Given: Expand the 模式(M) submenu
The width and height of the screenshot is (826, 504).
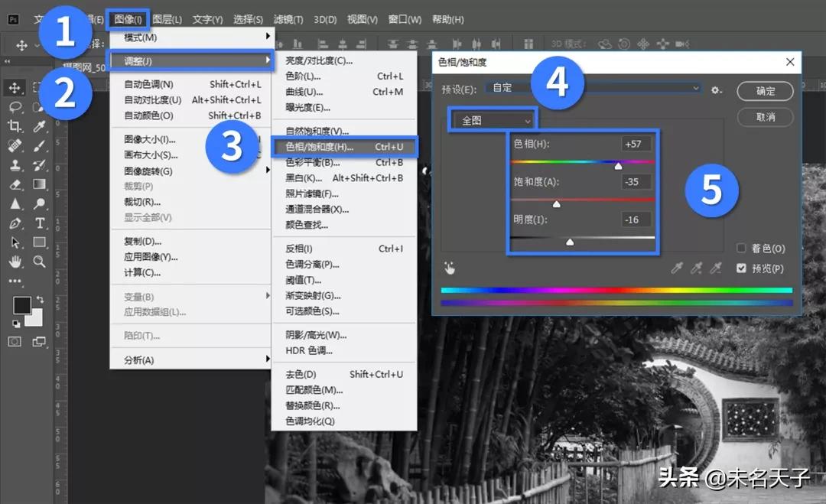Looking at the screenshot, I should pos(191,37).
